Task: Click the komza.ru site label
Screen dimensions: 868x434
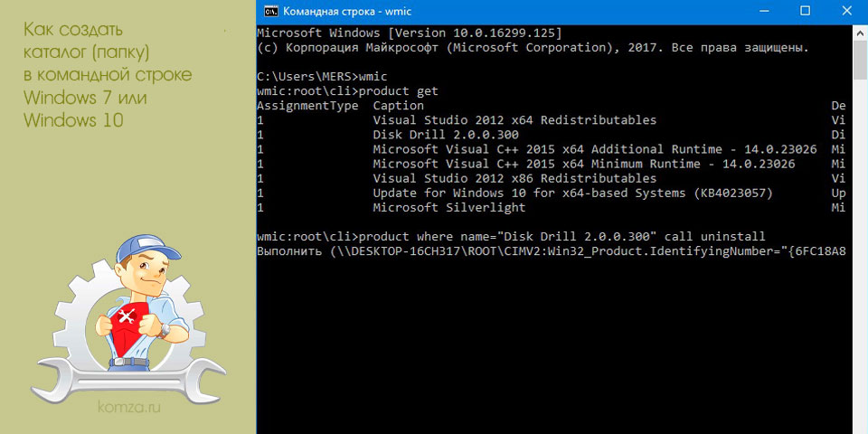Action: [129, 408]
